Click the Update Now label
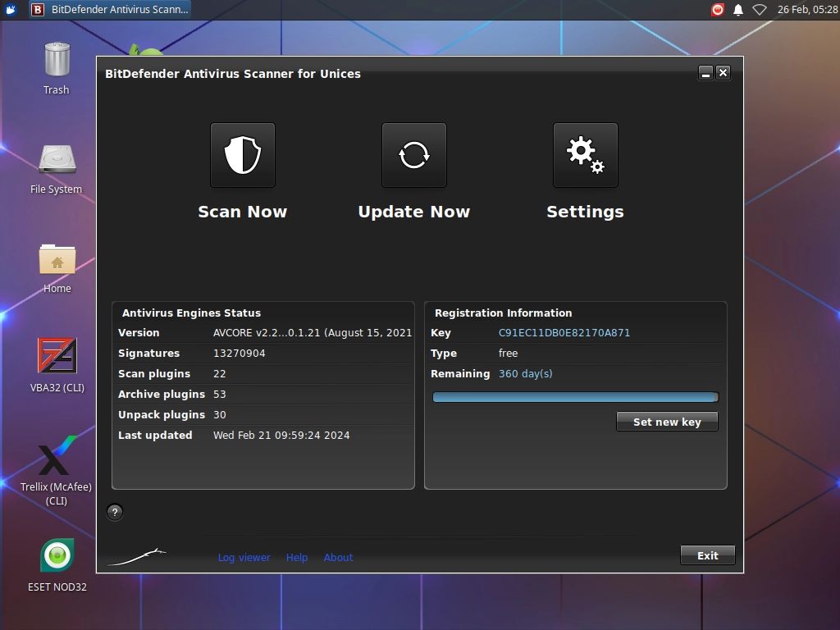This screenshot has height=630, width=840. [414, 212]
